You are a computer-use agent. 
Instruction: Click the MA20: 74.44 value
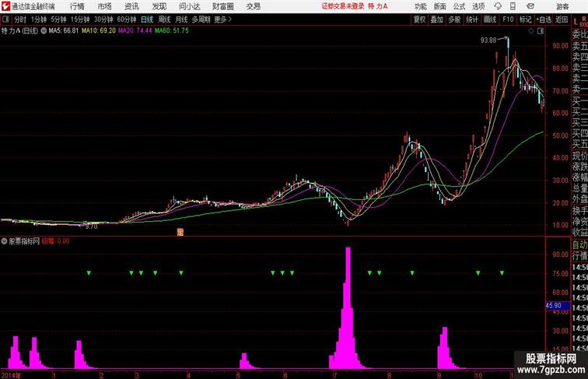pyautogui.click(x=135, y=31)
